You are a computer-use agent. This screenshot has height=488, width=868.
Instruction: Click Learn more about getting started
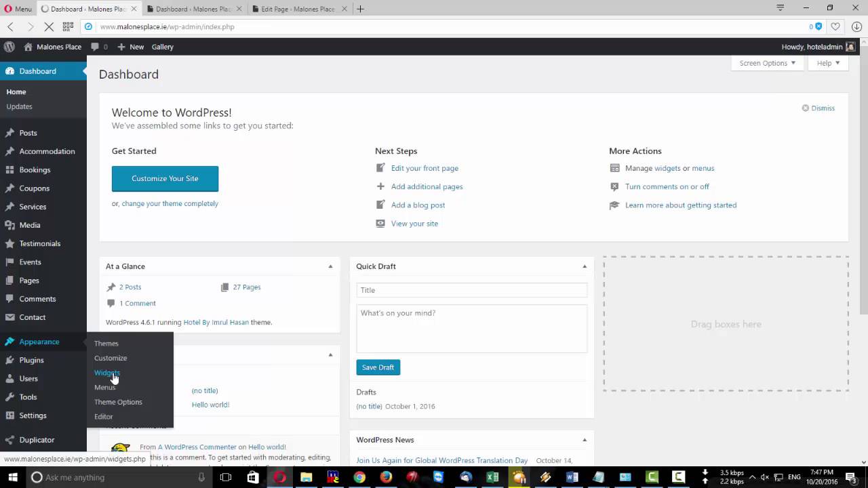(680, 205)
